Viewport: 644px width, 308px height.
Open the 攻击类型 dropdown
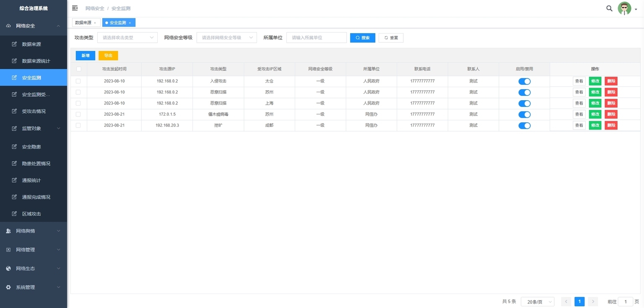click(127, 38)
